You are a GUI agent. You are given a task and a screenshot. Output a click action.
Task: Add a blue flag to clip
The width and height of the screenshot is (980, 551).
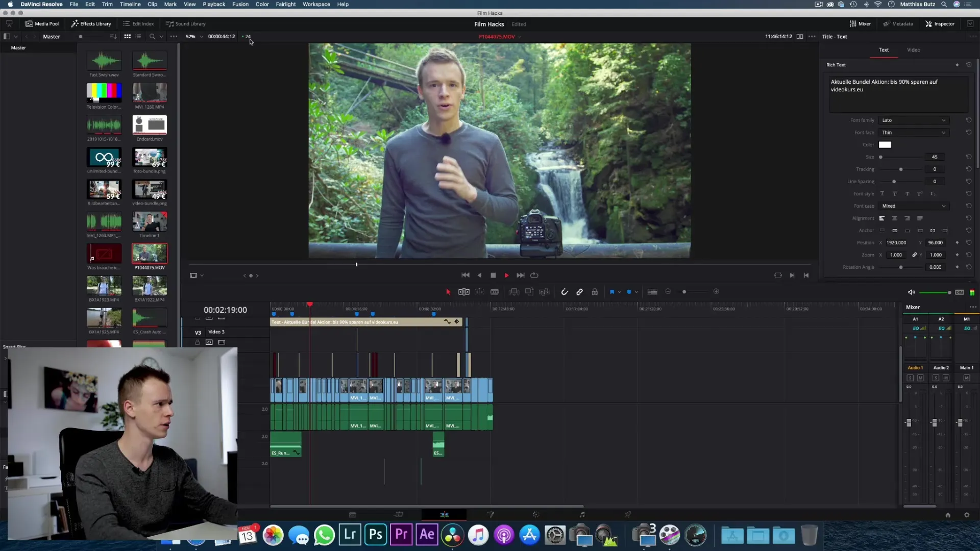611,292
